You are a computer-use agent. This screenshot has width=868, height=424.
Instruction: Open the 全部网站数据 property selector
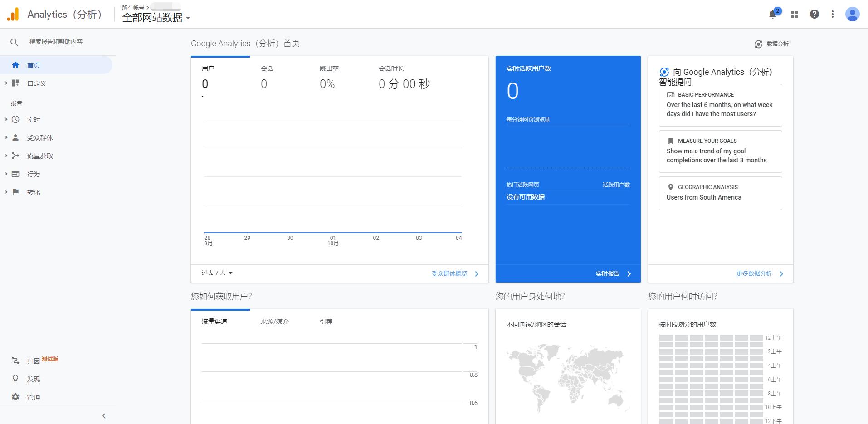click(x=156, y=18)
